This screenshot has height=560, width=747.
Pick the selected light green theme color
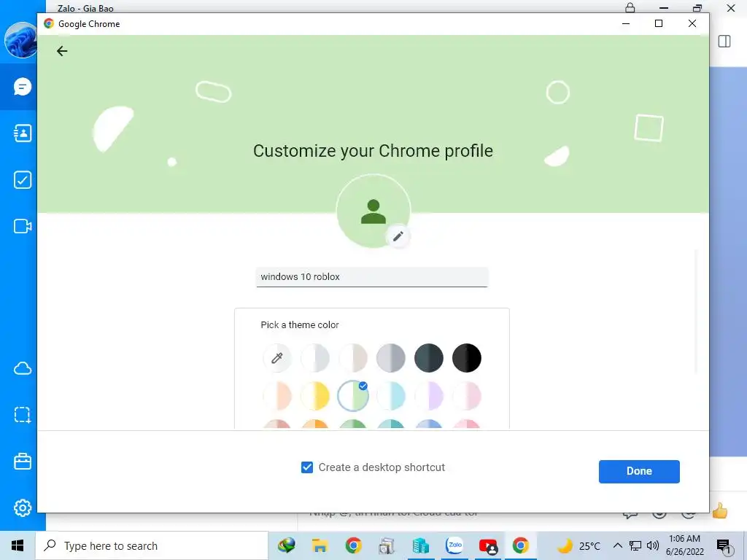[353, 396]
